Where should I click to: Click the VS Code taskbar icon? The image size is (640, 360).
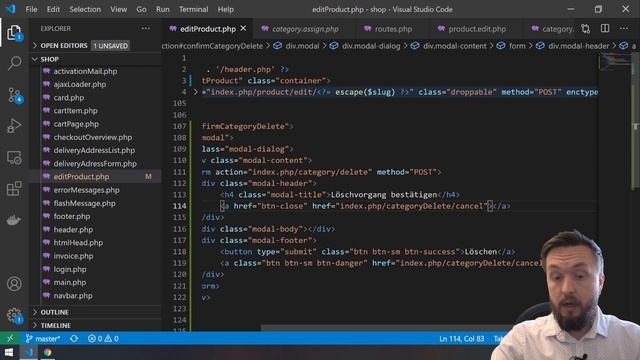[x=29, y=352]
